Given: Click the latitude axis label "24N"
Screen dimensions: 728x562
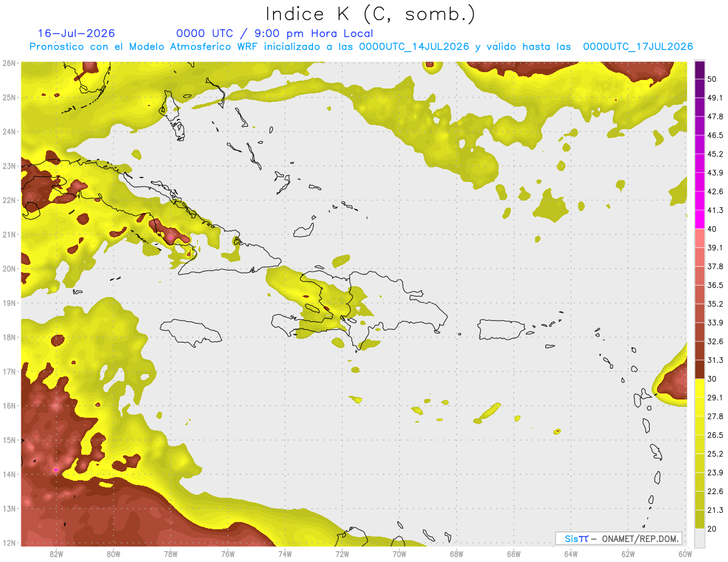Looking at the screenshot, I should click(9, 132).
